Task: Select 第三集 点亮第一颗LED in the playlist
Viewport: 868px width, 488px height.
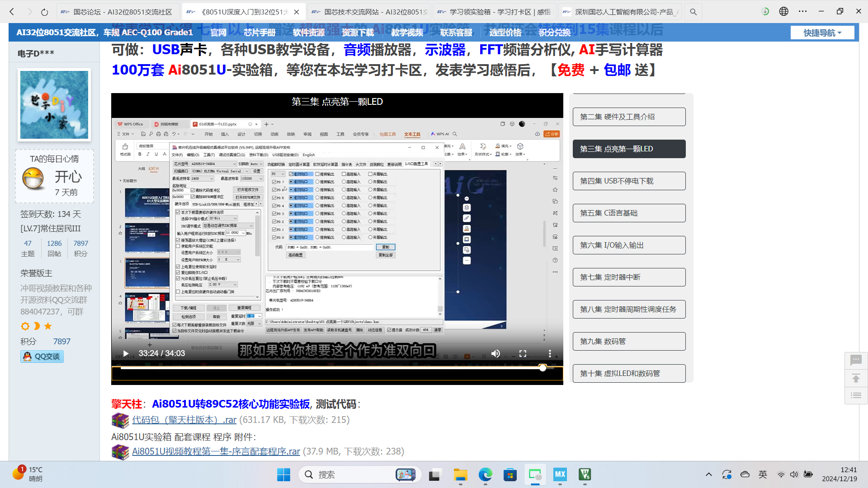Action: [629, 149]
